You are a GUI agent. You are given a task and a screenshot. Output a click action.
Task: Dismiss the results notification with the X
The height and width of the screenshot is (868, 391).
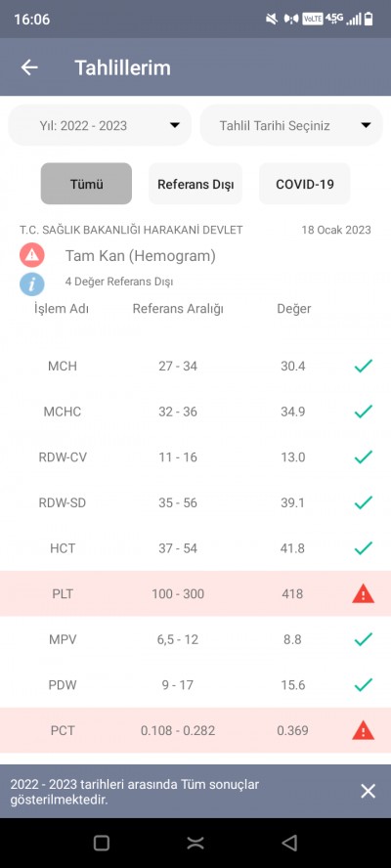[x=368, y=791]
